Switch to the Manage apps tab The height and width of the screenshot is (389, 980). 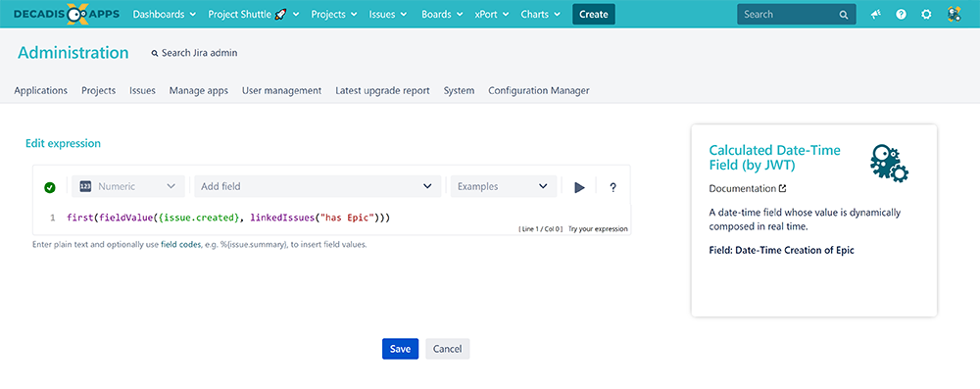click(x=199, y=91)
